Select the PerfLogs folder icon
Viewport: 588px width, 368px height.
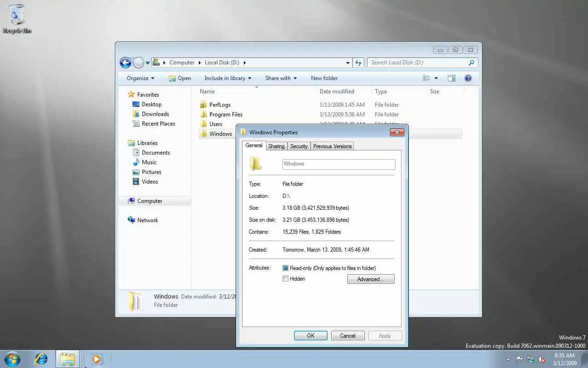pos(204,105)
